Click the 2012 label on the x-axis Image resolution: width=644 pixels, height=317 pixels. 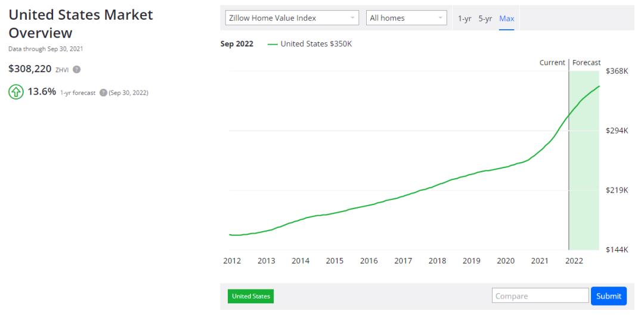pos(232,260)
